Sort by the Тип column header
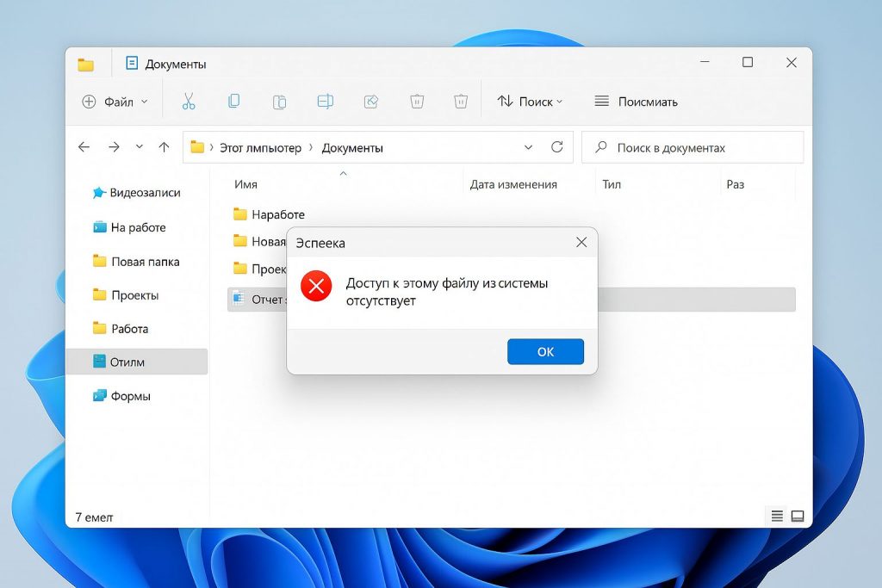Screen dimensions: 882x588 [x=612, y=184]
